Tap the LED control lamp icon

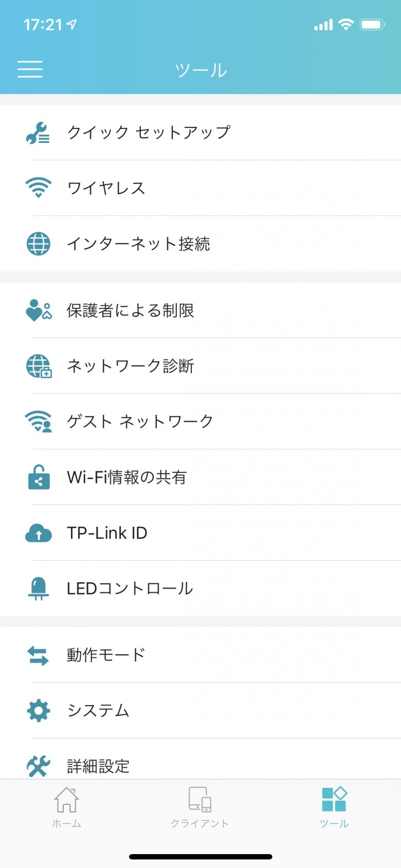39,588
